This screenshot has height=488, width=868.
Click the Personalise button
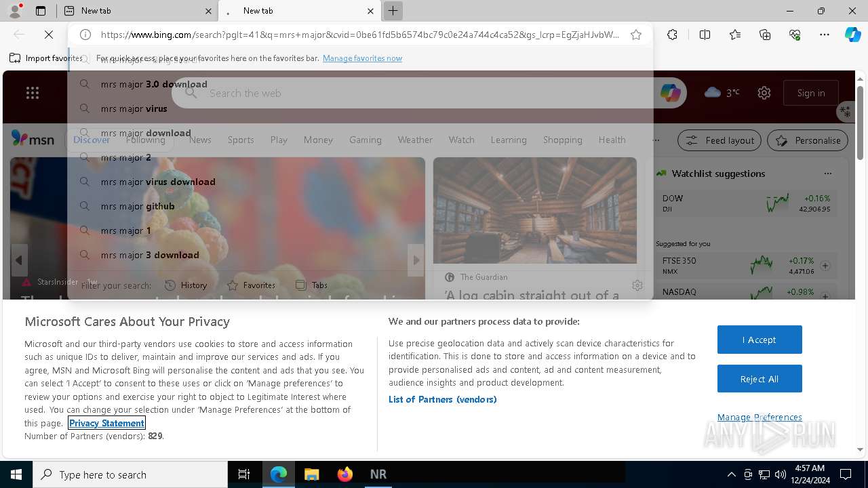[808, 140]
